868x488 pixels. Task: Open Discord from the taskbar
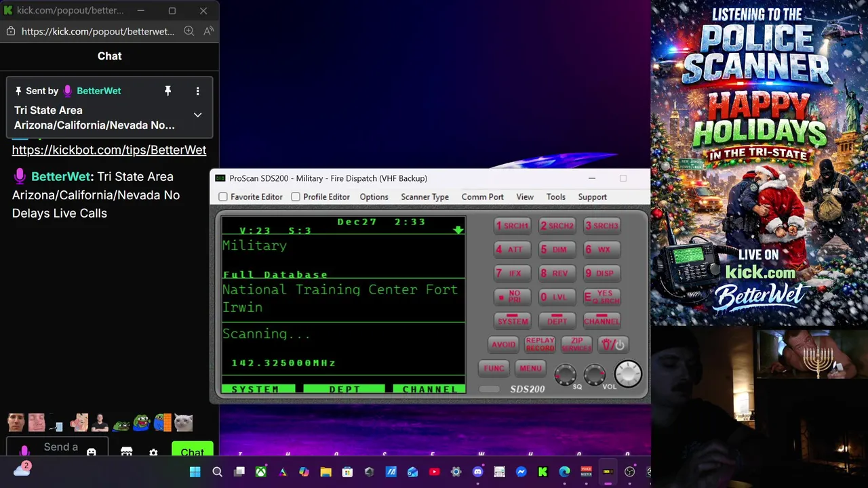click(x=477, y=472)
